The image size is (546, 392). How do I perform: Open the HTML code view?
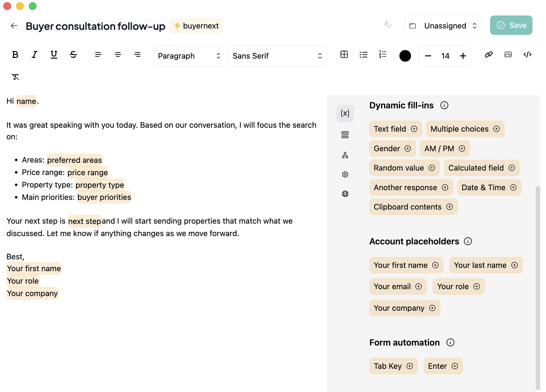(x=527, y=55)
